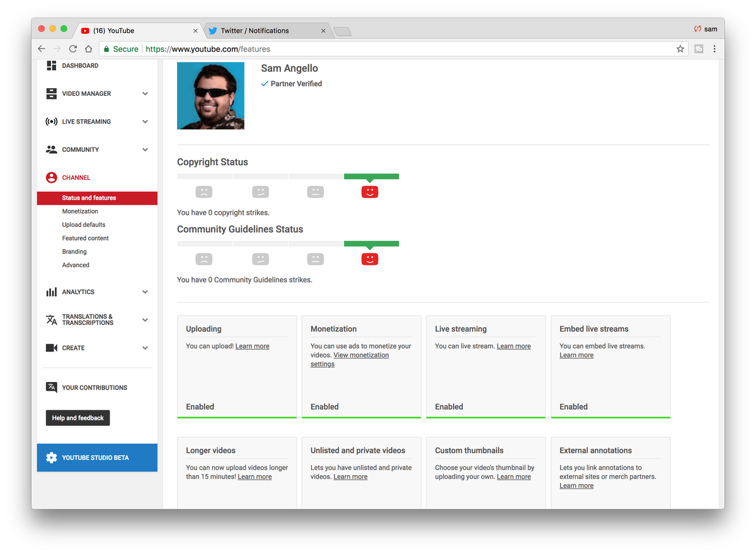Click the Your Contributions icon

pyautogui.click(x=52, y=388)
